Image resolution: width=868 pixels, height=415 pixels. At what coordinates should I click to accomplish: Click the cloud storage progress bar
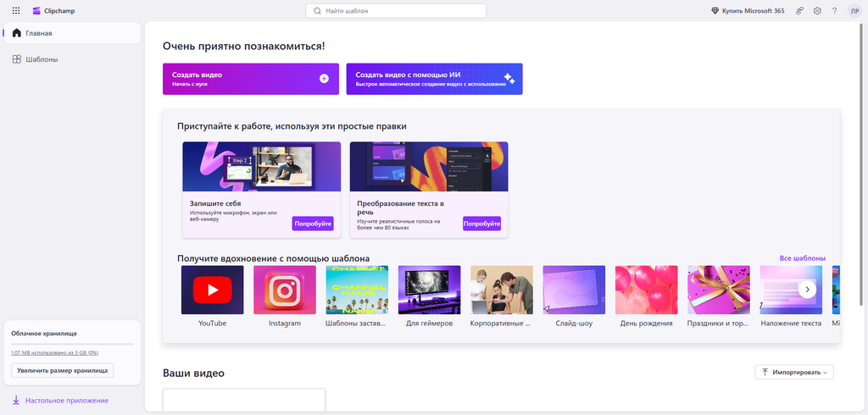72,344
